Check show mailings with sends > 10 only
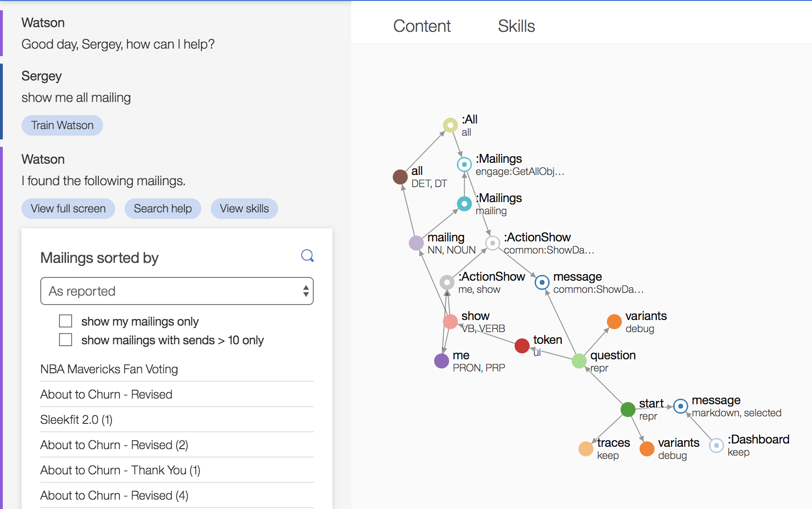This screenshot has height=509, width=812. point(66,340)
